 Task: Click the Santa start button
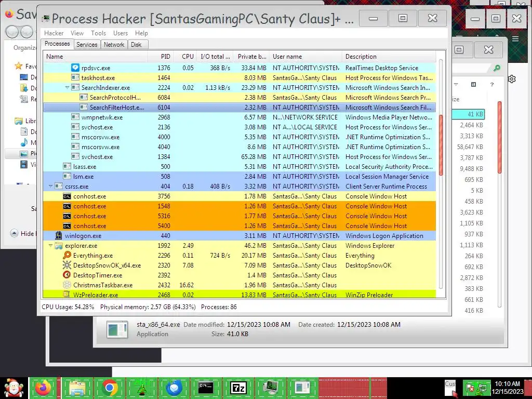pos(14,388)
